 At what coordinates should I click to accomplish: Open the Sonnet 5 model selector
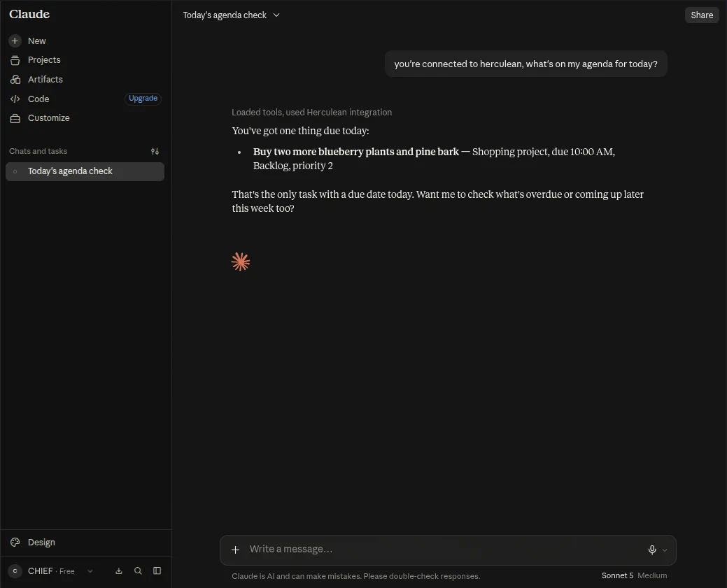(617, 575)
